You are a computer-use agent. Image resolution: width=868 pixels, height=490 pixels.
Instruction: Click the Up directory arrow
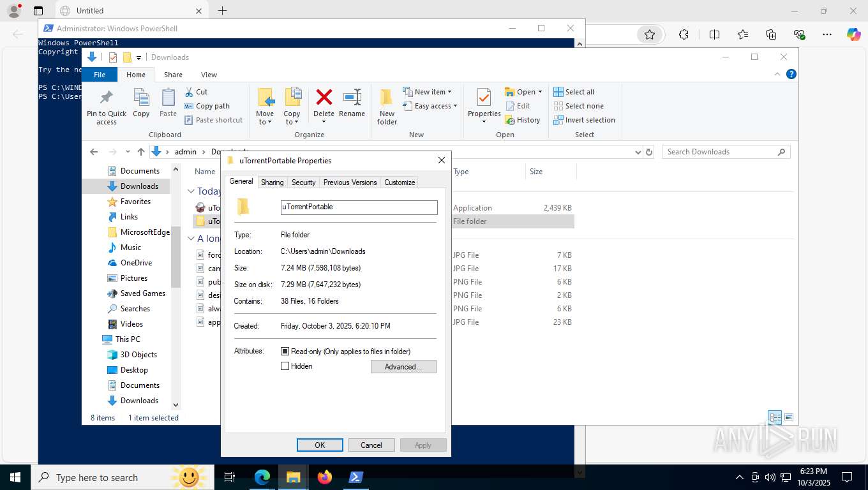(x=141, y=152)
